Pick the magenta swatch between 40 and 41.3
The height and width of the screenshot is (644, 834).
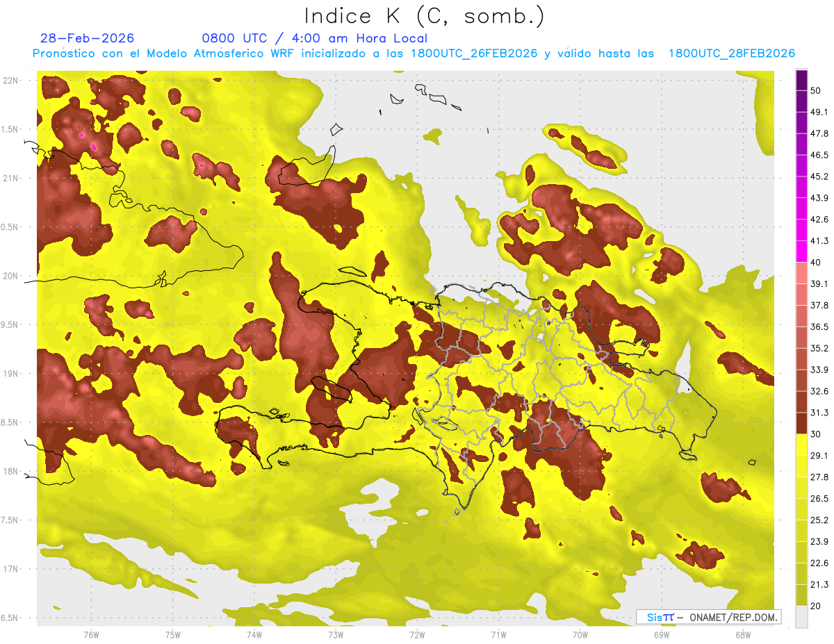[801, 251]
